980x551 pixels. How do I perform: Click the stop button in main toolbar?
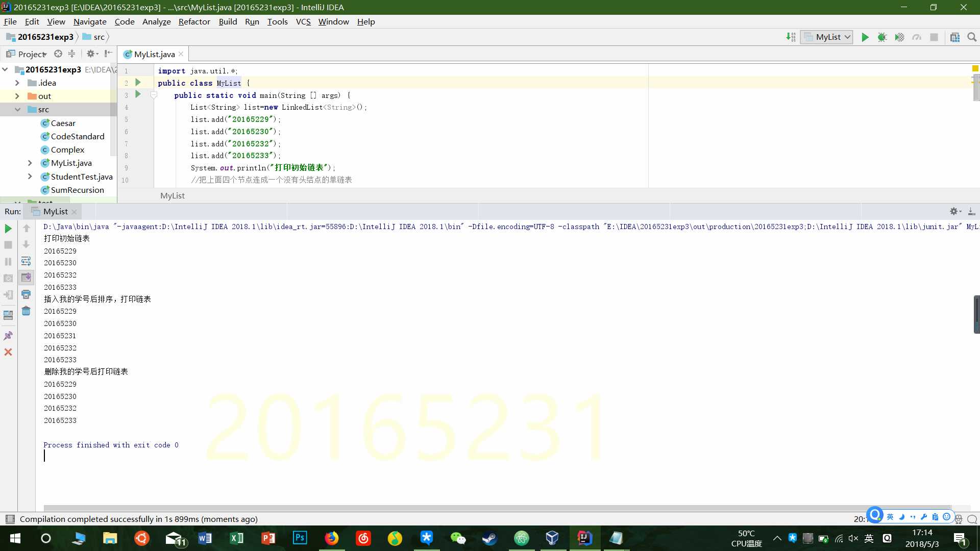coord(934,37)
